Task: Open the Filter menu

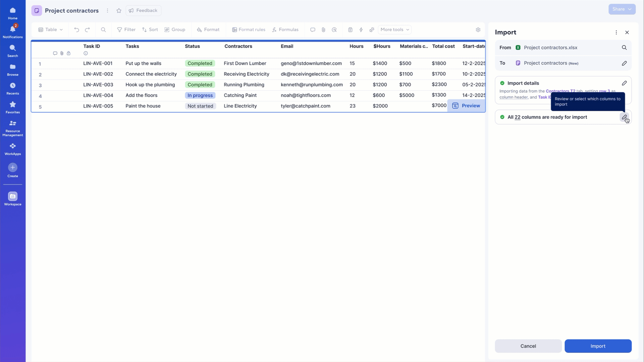Action: click(x=126, y=30)
